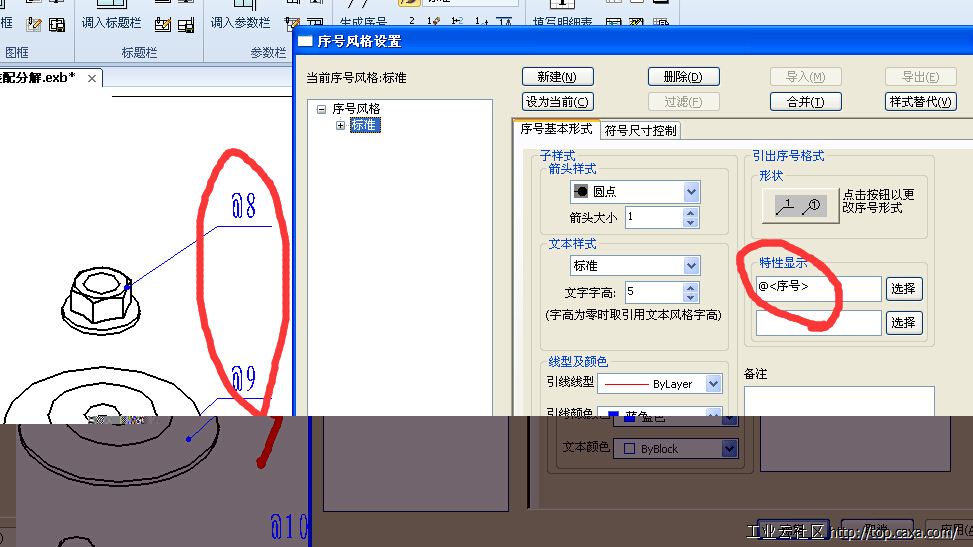
Task: Click 选择 beside the @<序号> field
Action: [x=904, y=289]
